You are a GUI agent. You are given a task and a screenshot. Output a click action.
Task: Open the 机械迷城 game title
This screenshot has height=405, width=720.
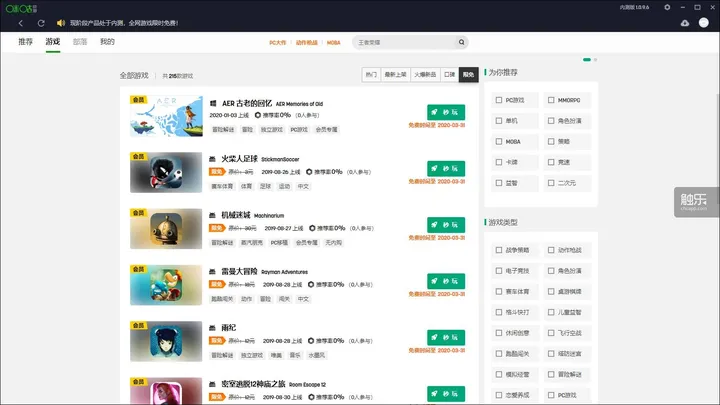[x=236, y=215]
